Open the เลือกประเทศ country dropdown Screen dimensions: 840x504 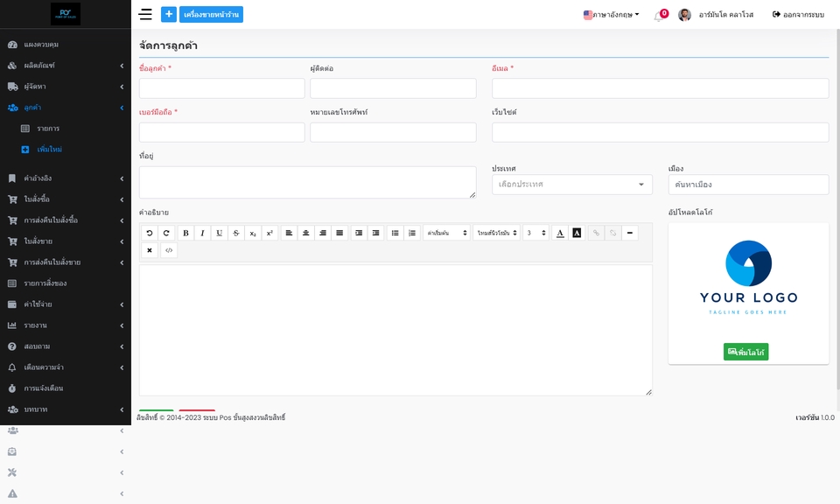coord(572,185)
